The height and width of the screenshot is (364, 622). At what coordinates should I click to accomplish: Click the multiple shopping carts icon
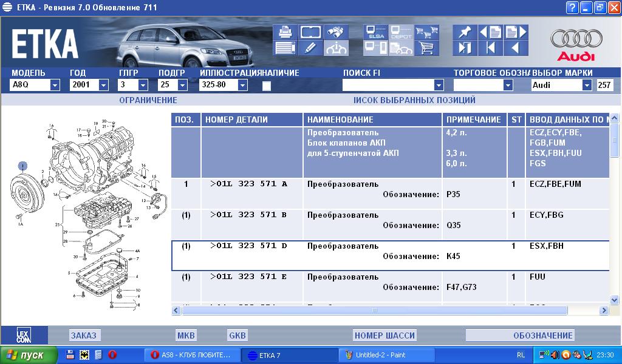pyautogui.click(x=427, y=33)
